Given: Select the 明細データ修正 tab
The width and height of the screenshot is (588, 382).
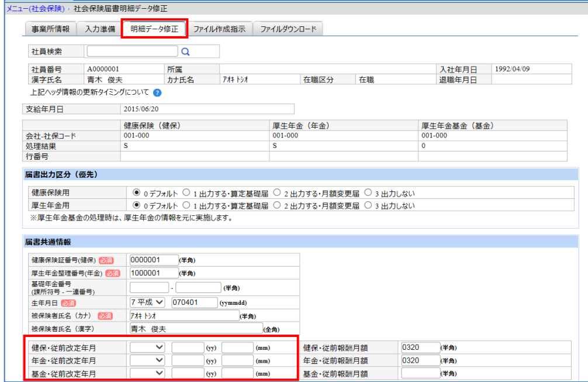Looking at the screenshot, I should (x=154, y=29).
